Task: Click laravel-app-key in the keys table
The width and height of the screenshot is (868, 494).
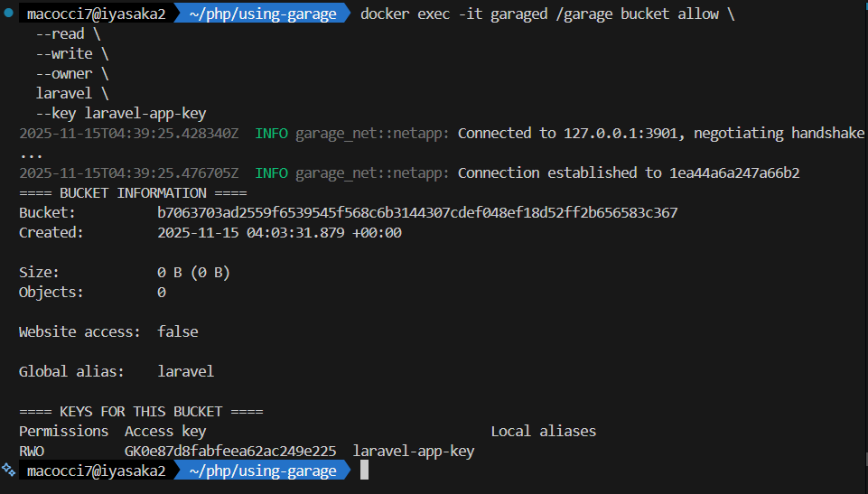Action: click(413, 451)
